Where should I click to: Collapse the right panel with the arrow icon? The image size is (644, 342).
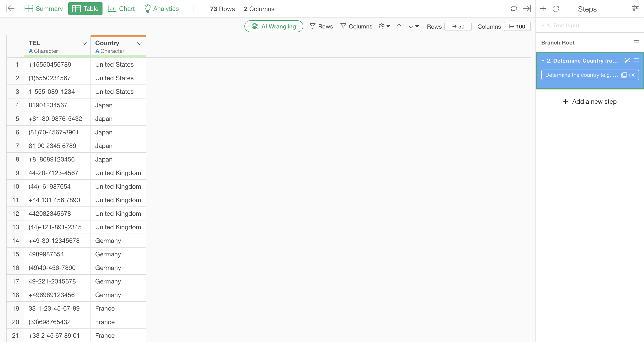[527, 9]
